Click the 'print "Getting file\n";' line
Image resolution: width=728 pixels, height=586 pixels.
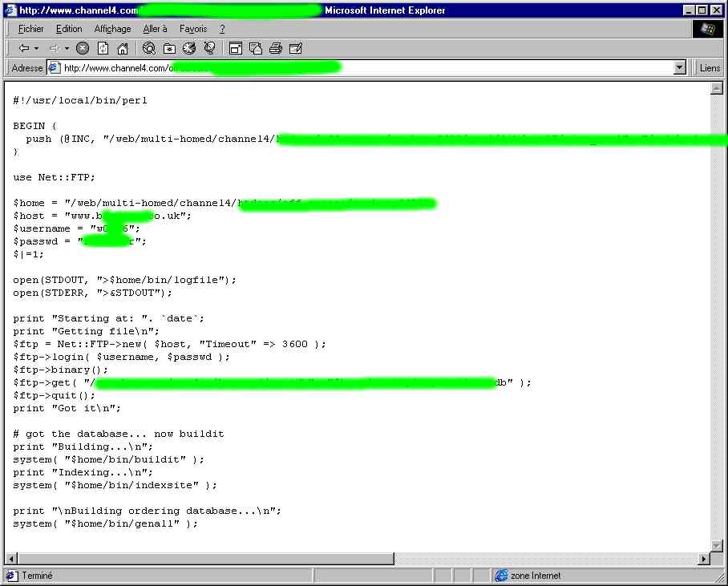click(86, 332)
